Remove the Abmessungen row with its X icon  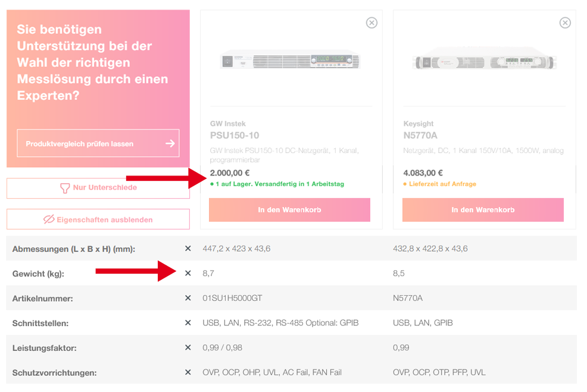188,249
